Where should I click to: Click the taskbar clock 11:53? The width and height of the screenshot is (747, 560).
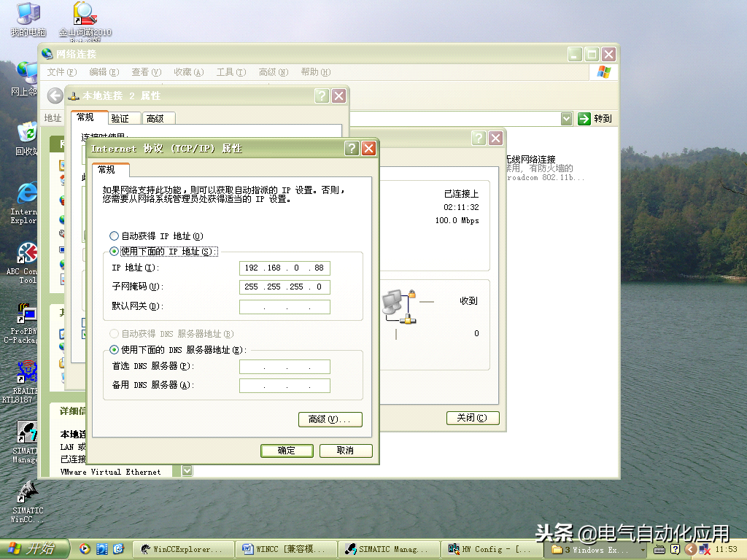coord(726,550)
